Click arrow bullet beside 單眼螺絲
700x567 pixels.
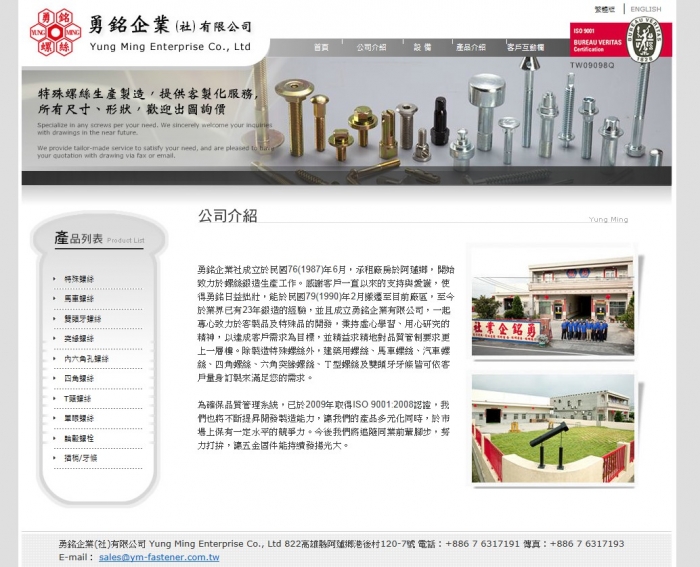(54, 418)
